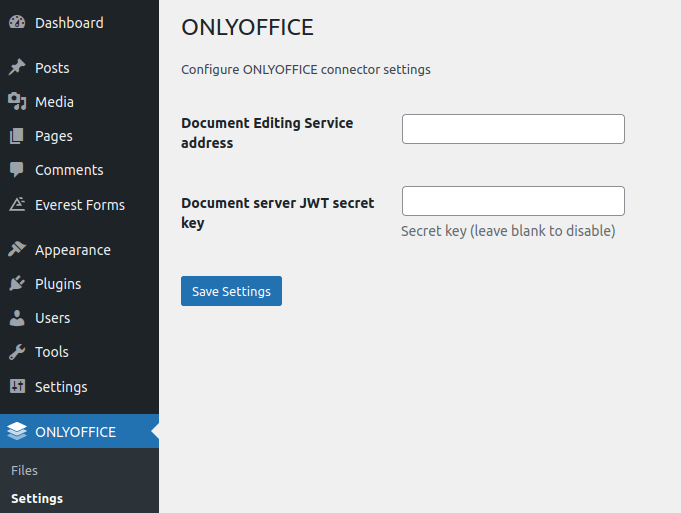The width and height of the screenshot is (681, 513).
Task: Click the Appearance paintbrush icon
Action: pos(17,250)
